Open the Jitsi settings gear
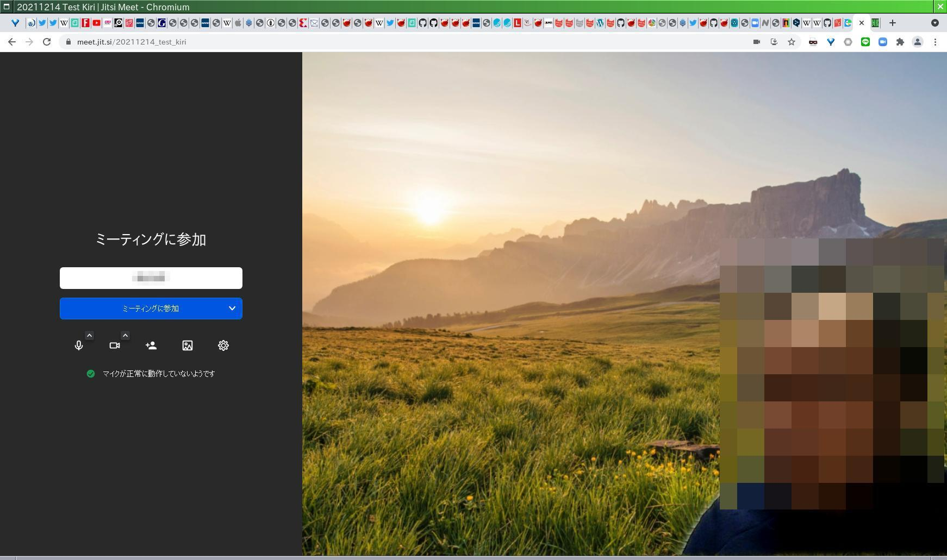Viewport: 947px width, 560px height. 223,345
